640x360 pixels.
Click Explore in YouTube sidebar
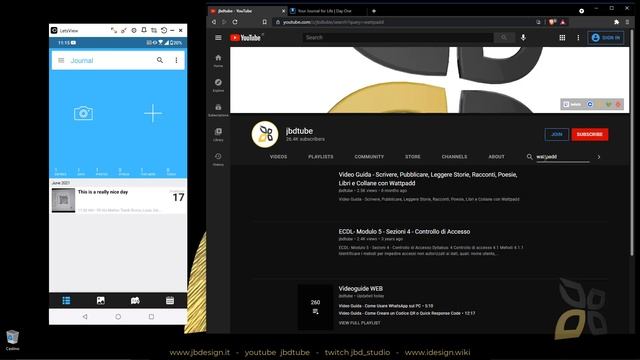(x=218, y=85)
